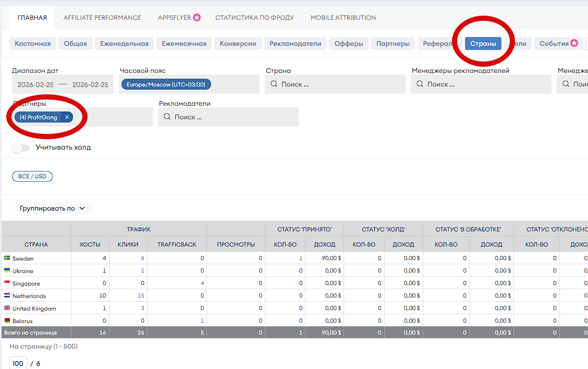Open the date range start 2026-02-25

tap(35, 85)
